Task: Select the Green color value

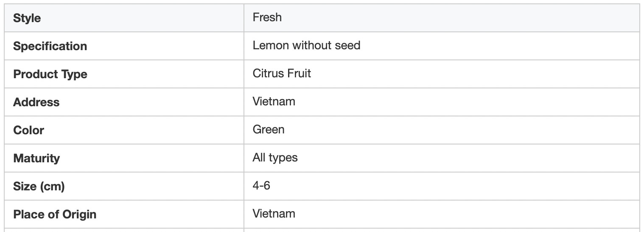Action: click(269, 130)
